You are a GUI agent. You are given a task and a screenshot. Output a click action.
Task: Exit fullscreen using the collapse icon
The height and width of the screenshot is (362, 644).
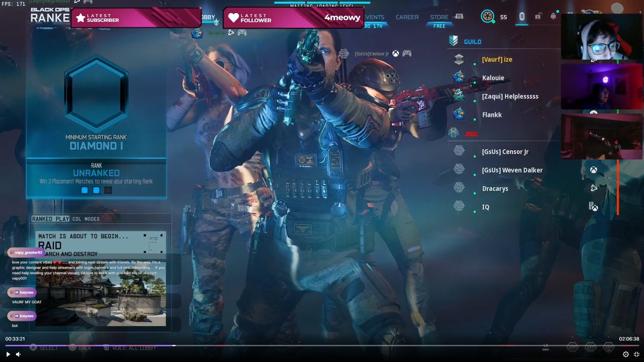click(637, 354)
